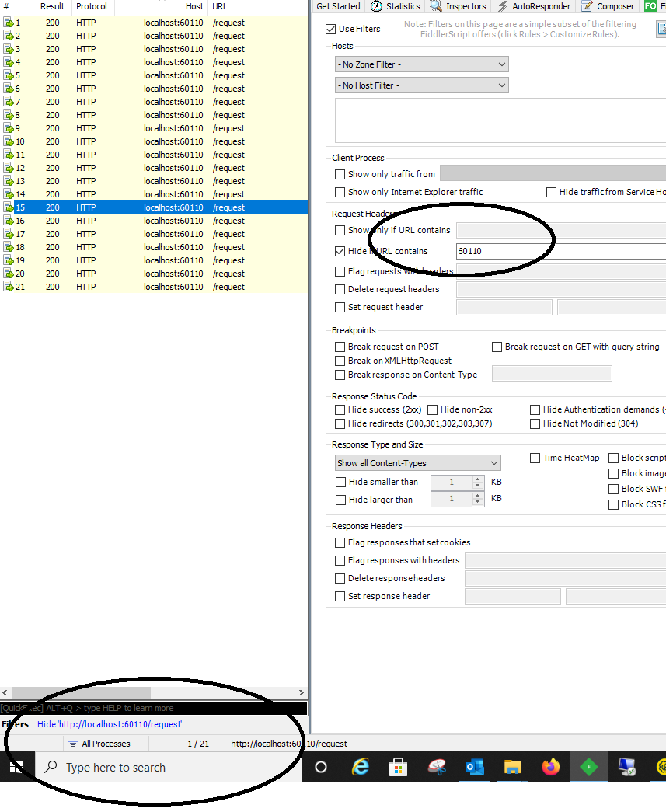This screenshot has height=812, width=666.
Task: Click All Processes in status bar
Action: pyautogui.click(x=106, y=744)
